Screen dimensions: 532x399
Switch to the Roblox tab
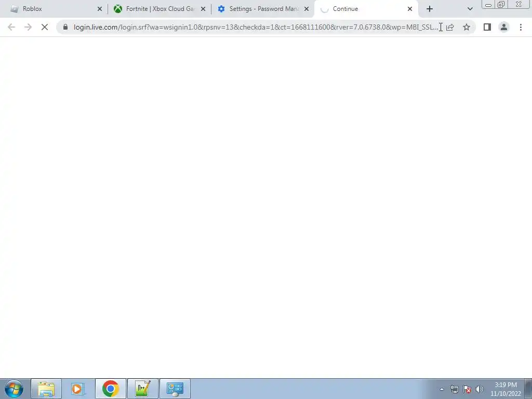(54, 9)
